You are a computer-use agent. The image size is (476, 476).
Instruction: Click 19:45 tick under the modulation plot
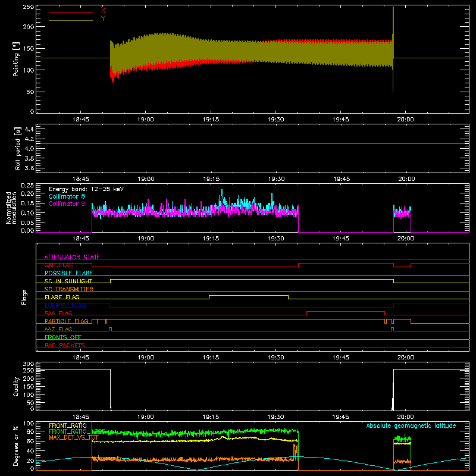[x=340, y=239]
